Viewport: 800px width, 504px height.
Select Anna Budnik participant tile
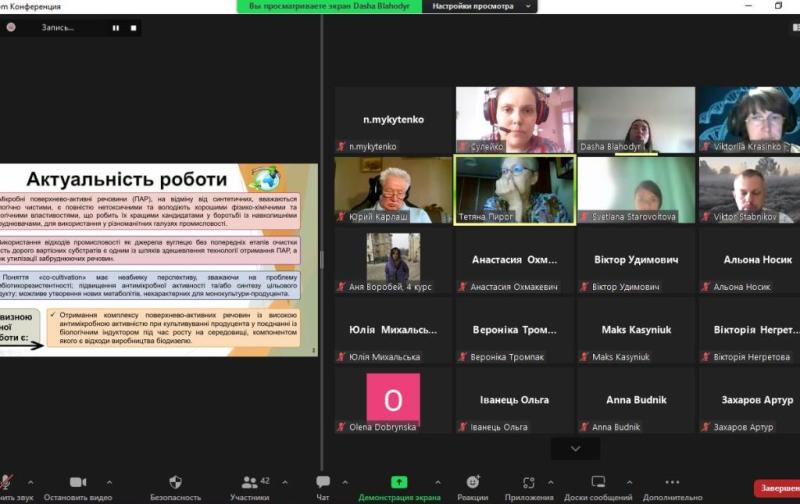636,400
